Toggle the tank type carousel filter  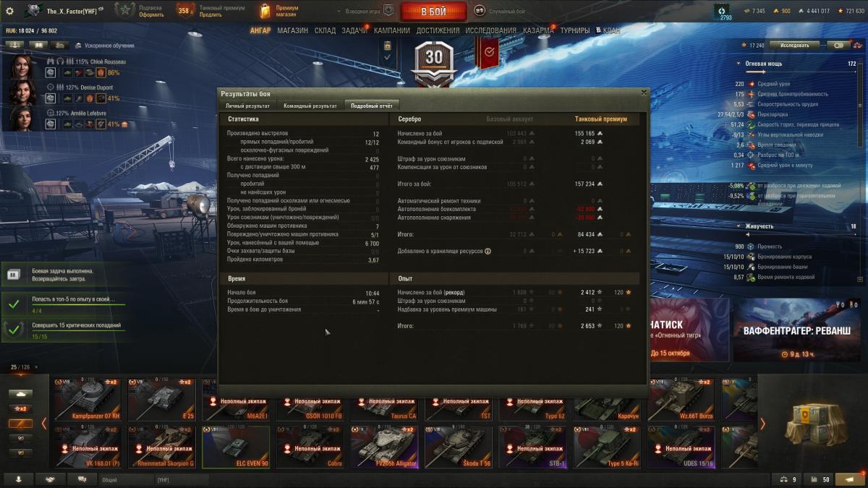tap(20, 394)
